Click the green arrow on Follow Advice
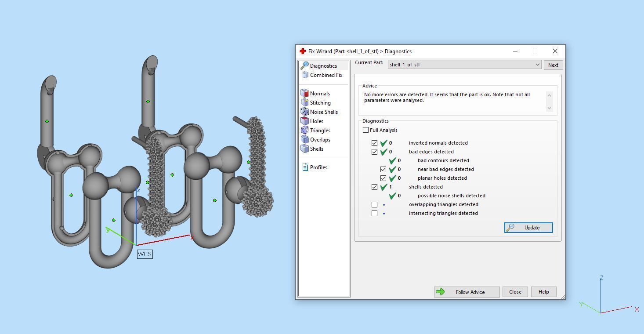Viewport: 644px width, 334px height. click(x=440, y=292)
